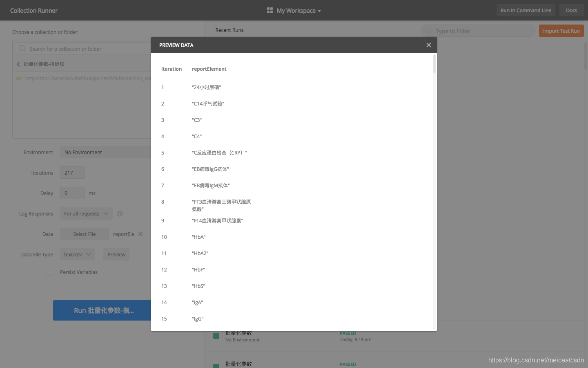
Task: Click the preview dialog scrollbar
Action: [x=434, y=64]
